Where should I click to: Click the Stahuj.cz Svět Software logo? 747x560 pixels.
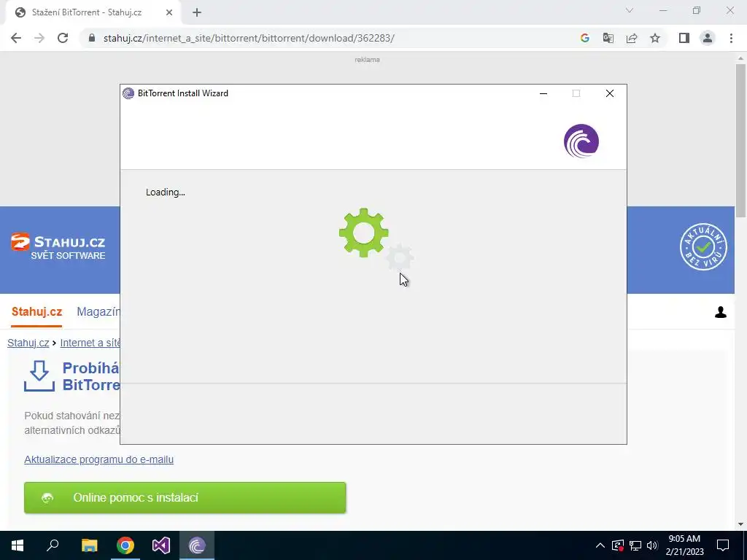pos(58,246)
